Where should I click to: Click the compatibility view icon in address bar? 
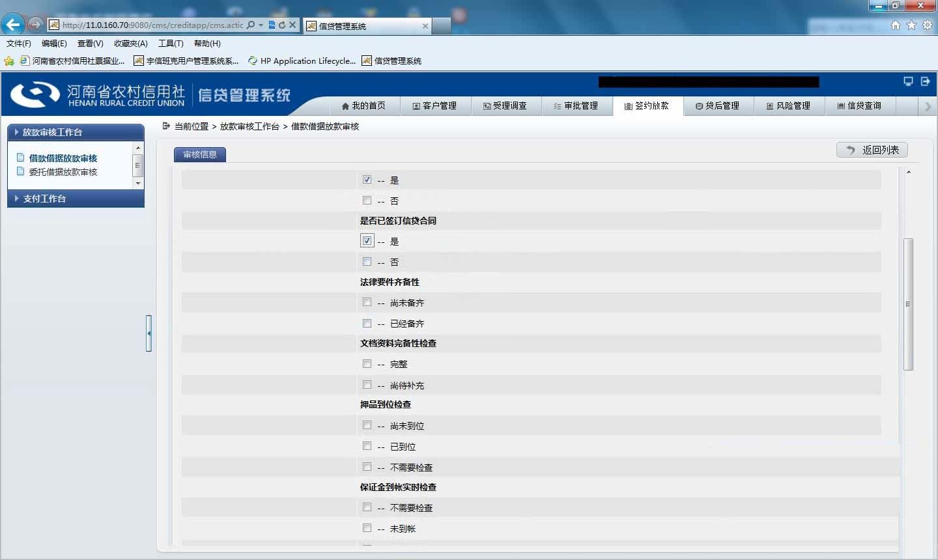pos(272,25)
